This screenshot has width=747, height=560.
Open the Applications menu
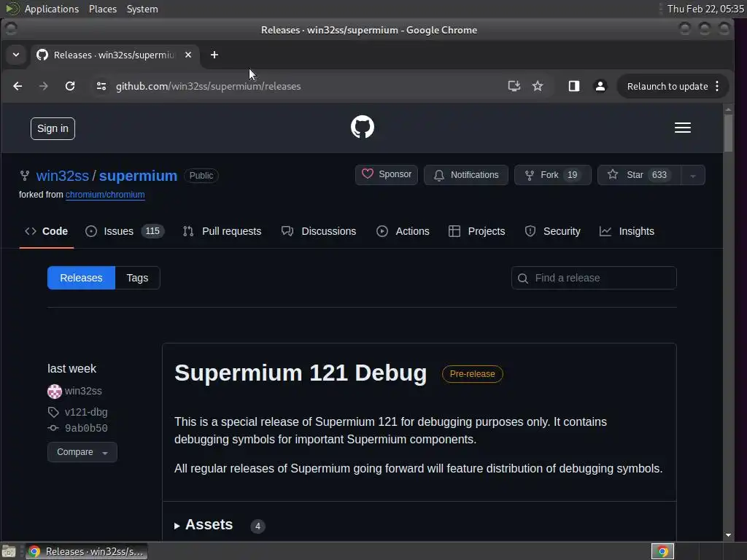[52, 9]
